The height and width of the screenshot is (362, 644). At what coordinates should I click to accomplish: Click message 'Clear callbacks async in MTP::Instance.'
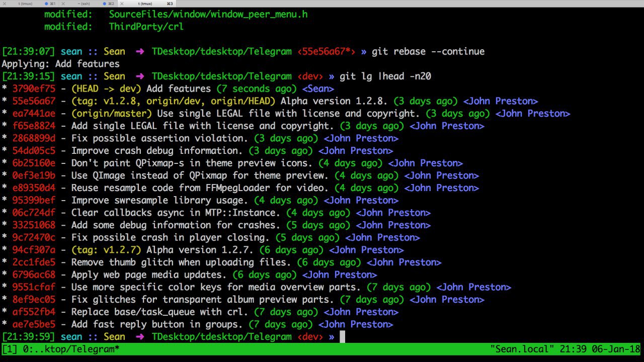tap(176, 213)
